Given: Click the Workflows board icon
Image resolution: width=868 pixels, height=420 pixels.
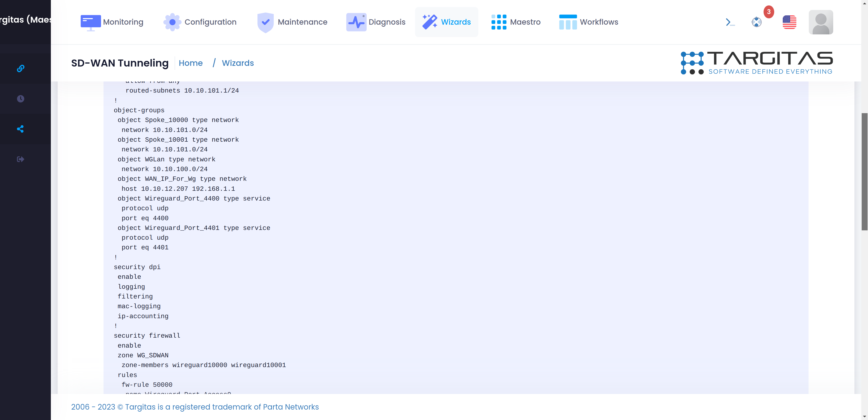Looking at the screenshot, I should [x=568, y=22].
